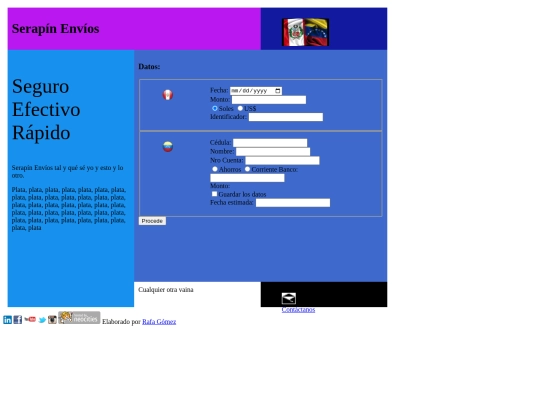Click the Rápido slogan word
The width and height of the screenshot is (540, 405).
(x=41, y=133)
